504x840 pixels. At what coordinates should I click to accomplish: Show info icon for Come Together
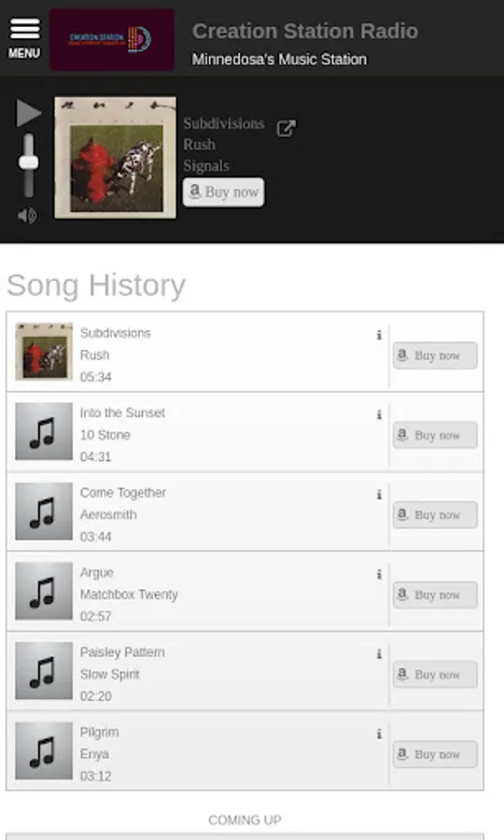(x=379, y=494)
